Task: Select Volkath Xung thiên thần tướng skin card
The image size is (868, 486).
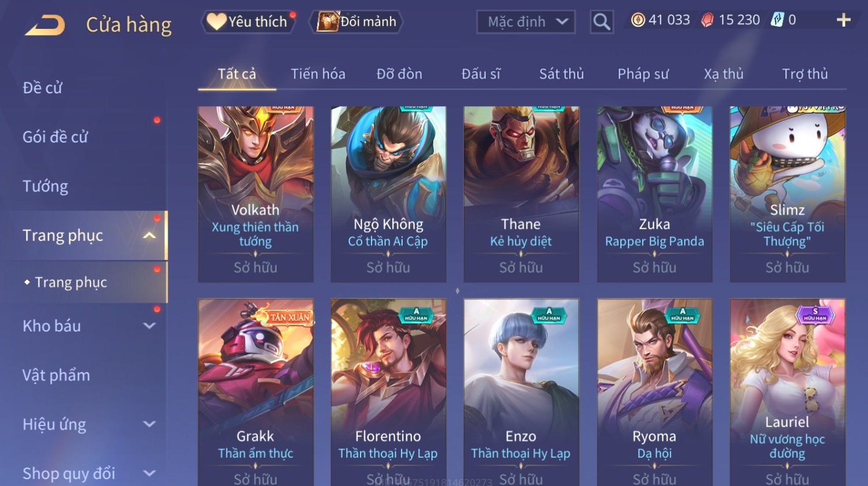Action: [x=256, y=194]
